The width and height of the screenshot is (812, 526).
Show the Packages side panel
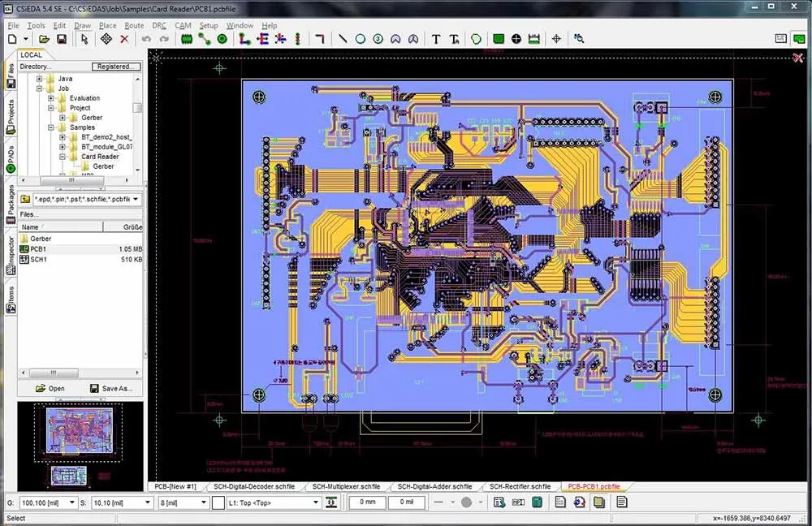[x=11, y=205]
